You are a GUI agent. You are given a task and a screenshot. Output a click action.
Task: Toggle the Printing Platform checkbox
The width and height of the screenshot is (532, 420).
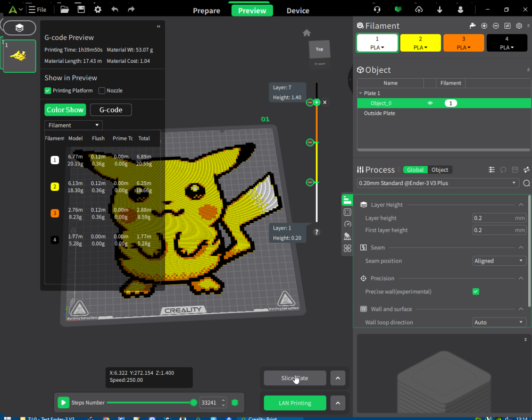point(47,90)
